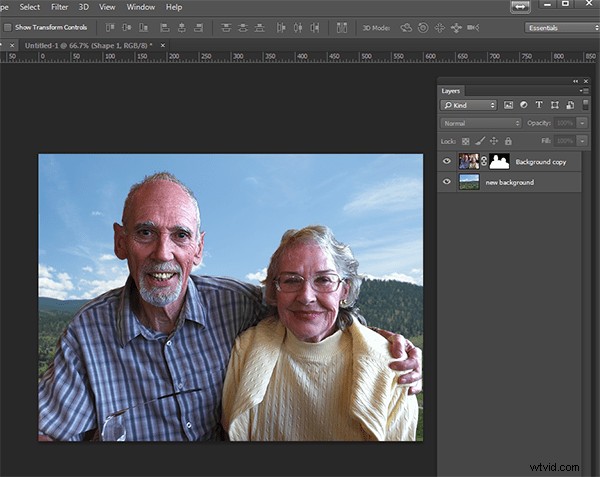
Task: Switch to the Untitled-1 document tab
Action: pyautogui.click(x=88, y=46)
